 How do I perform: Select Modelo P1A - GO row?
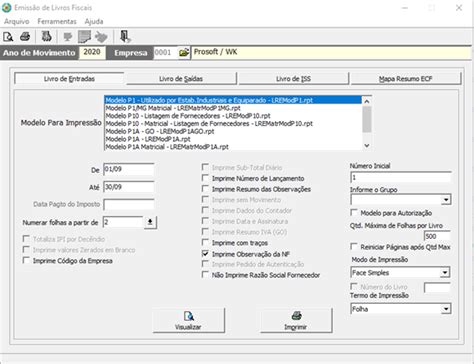[x=233, y=131]
